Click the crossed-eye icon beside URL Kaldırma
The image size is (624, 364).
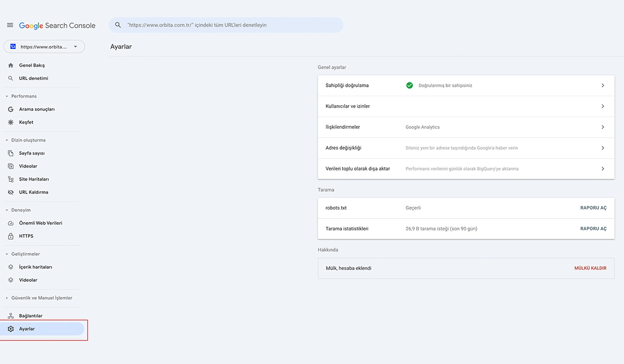pyautogui.click(x=11, y=192)
